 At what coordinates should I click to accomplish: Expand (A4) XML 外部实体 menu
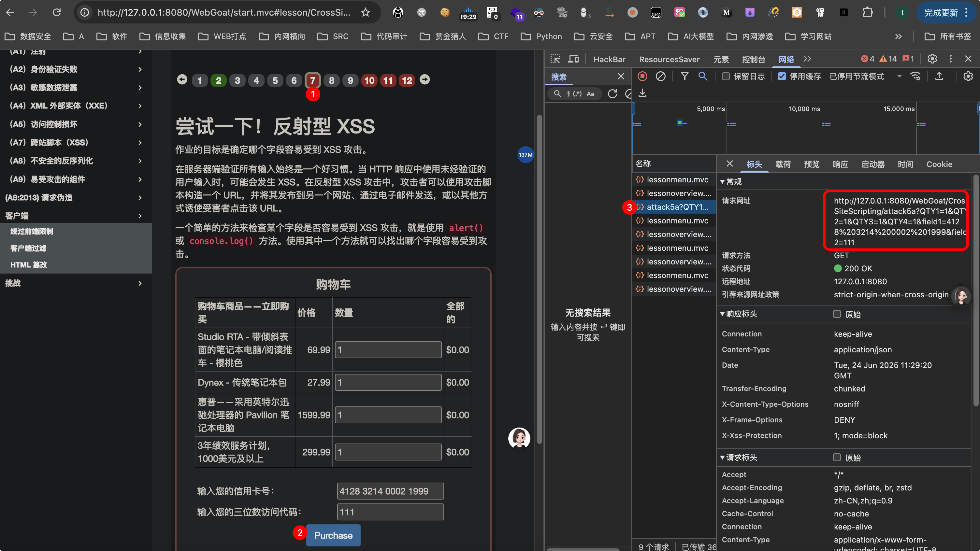[x=76, y=106]
